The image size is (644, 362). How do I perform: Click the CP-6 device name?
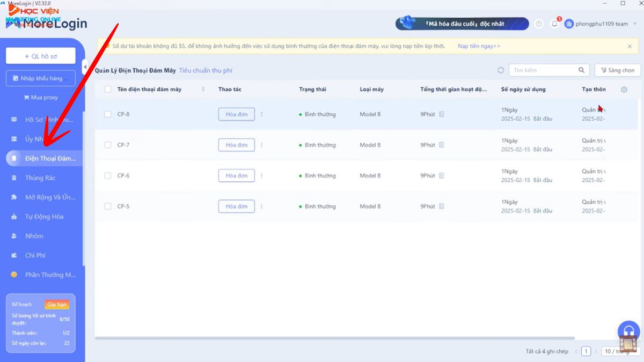123,175
